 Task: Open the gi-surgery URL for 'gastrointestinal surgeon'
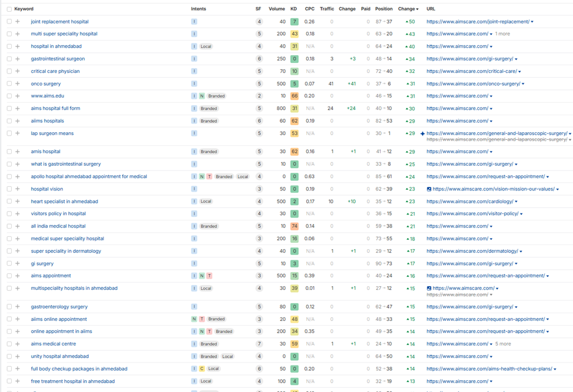click(470, 59)
